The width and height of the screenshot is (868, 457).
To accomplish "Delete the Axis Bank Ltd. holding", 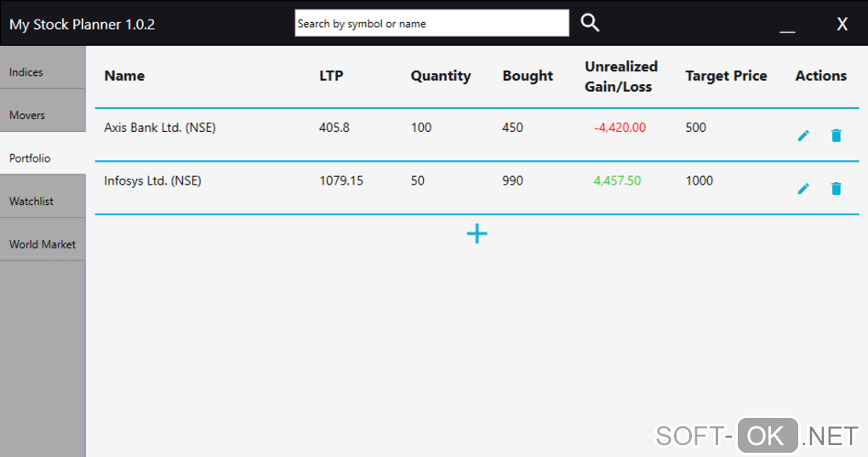I will click(x=836, y=135).
